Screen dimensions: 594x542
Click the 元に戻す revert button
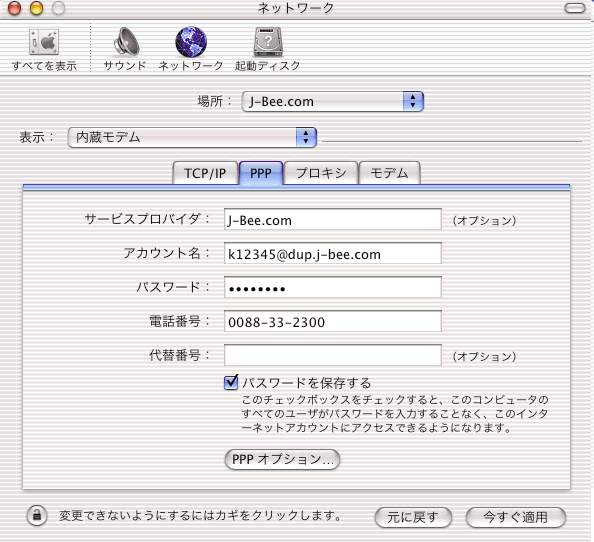413,517
